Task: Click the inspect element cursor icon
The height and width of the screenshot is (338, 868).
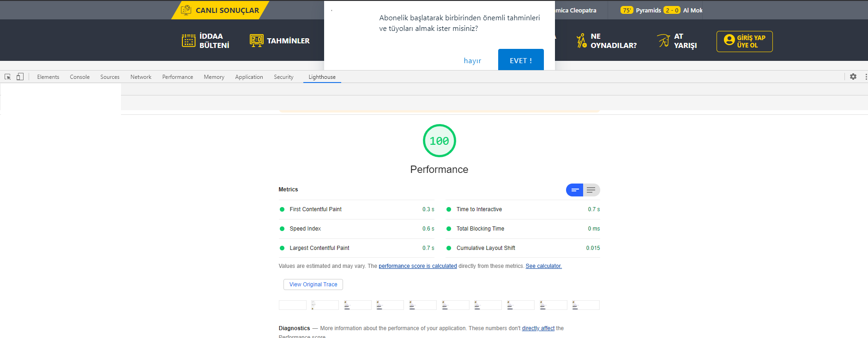Action: tap(7, 77)
